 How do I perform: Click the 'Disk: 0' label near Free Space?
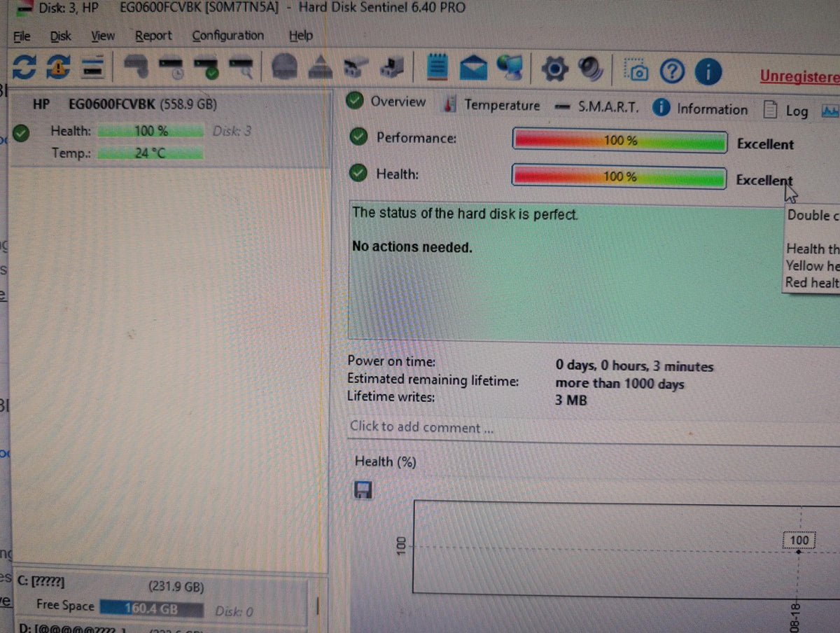[x=234, y=611]
